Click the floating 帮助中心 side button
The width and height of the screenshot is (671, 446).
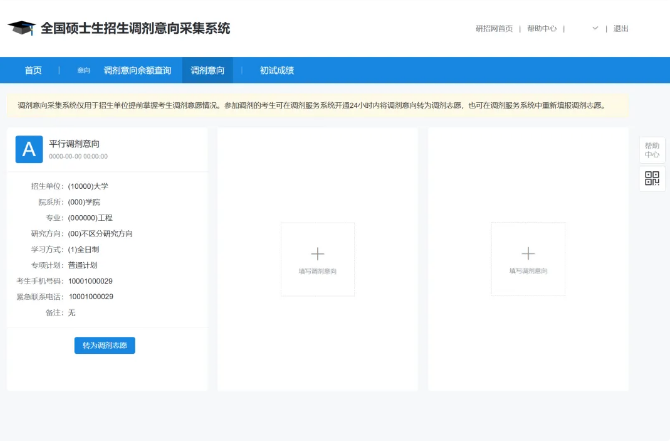[x=652, y=150]
